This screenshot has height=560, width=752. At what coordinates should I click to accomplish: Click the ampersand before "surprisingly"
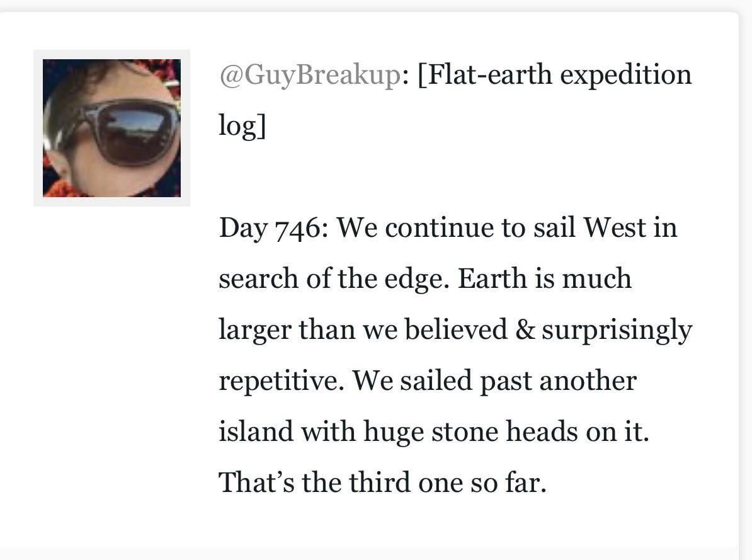[524, 329]
